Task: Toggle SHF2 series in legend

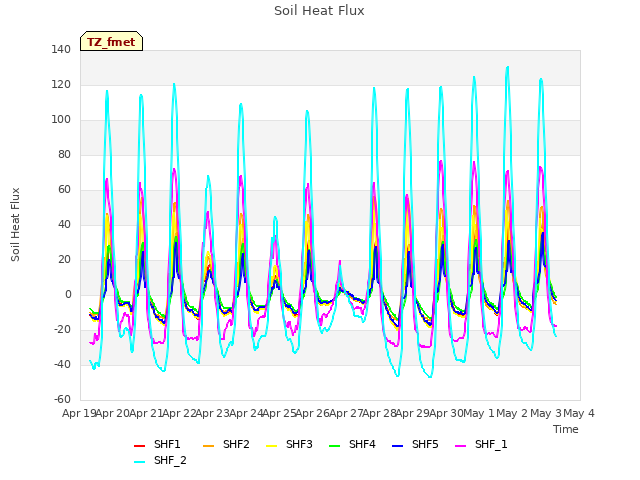Action: (226, 444)
